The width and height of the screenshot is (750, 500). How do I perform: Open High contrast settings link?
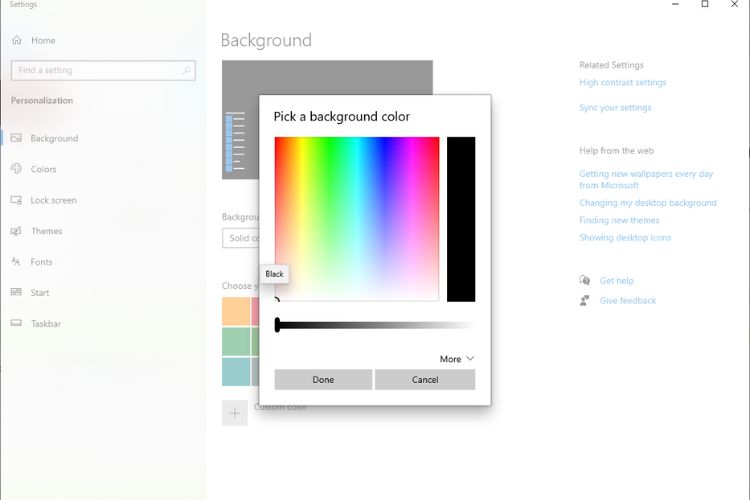pos(622,82)
